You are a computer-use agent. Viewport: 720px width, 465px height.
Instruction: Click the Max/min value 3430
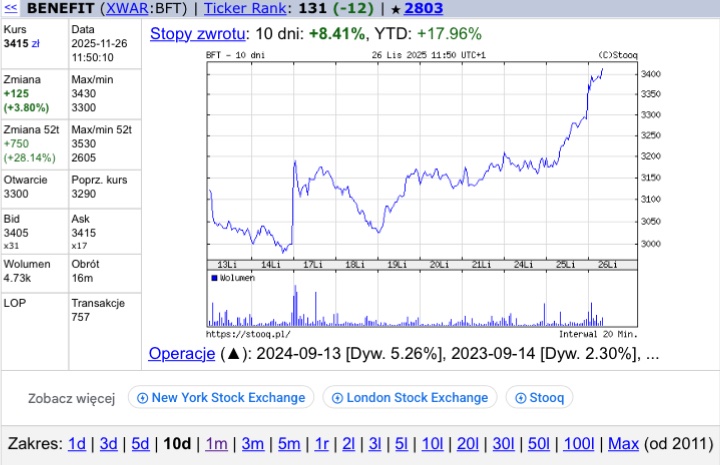pyautogui.click(x=84, y=94)
